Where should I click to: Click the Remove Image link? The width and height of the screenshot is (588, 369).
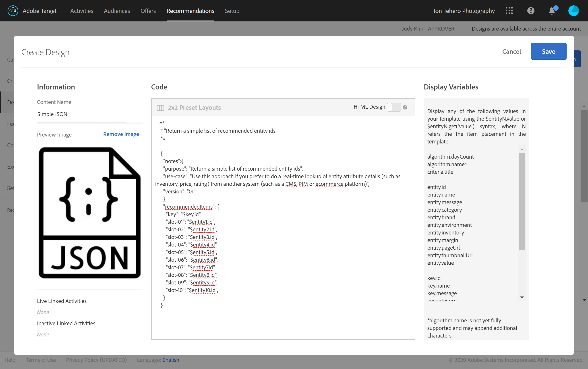[121, 134]
